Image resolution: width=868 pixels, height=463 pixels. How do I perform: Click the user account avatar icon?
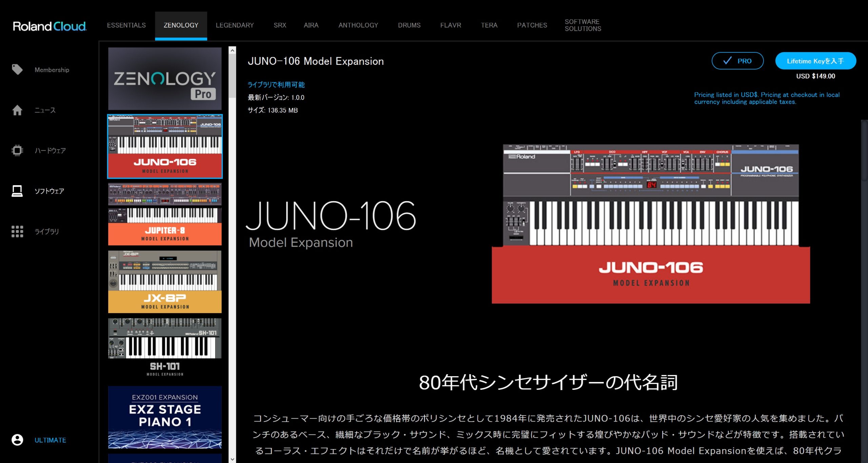[x=17, y=440]
